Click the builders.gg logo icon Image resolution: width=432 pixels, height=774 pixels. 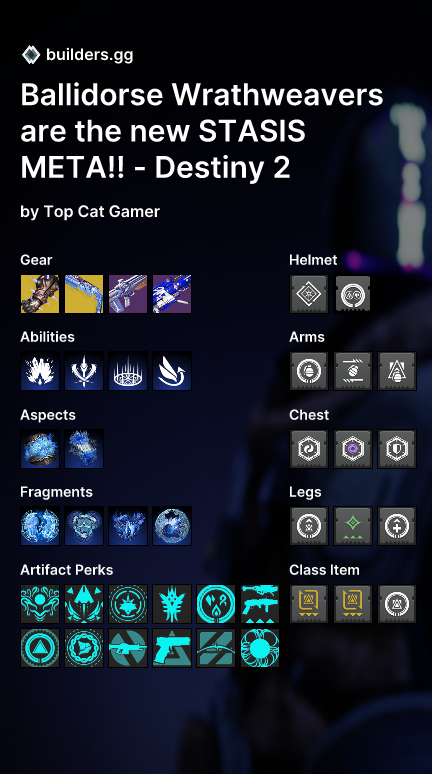point(31,55)
